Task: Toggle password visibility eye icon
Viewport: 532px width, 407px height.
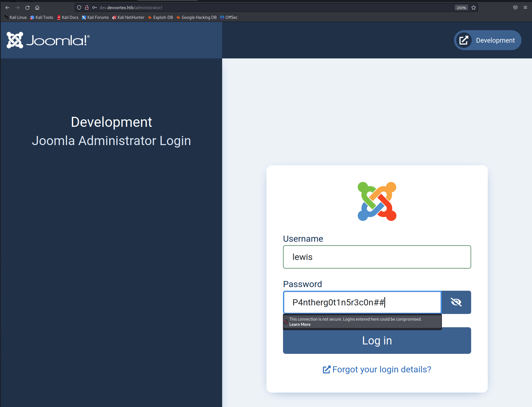Action: 456,302
